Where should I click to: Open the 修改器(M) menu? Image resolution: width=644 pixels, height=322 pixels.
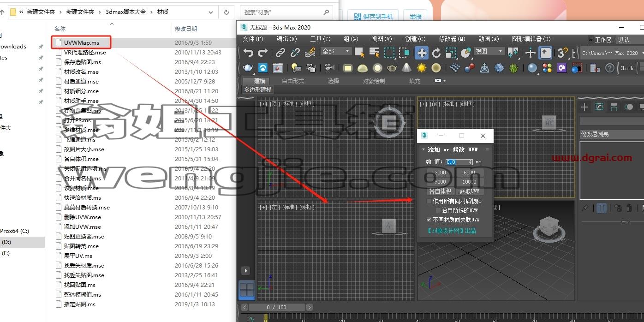pyautogui.click(x=452, y=39)
